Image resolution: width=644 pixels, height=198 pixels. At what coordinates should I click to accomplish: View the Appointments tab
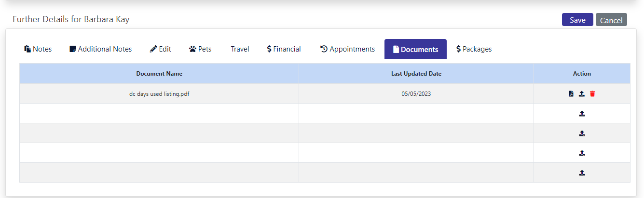347,49
